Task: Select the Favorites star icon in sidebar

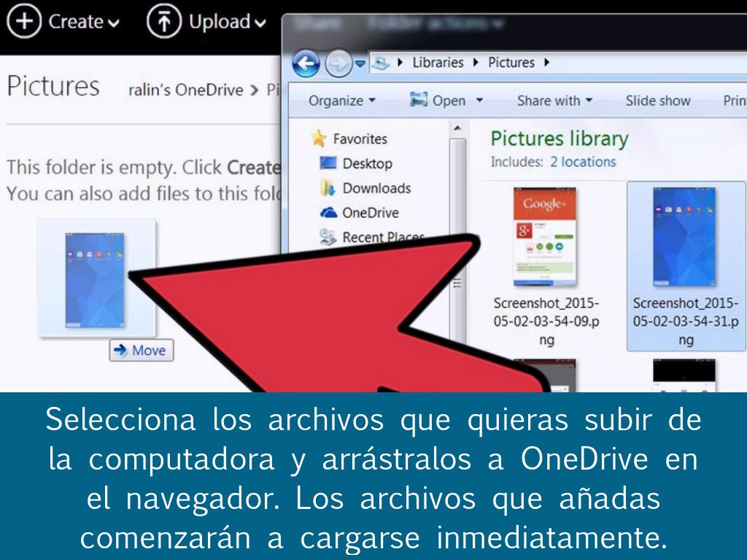Action: pyautogui.click(x=318, y=139)
